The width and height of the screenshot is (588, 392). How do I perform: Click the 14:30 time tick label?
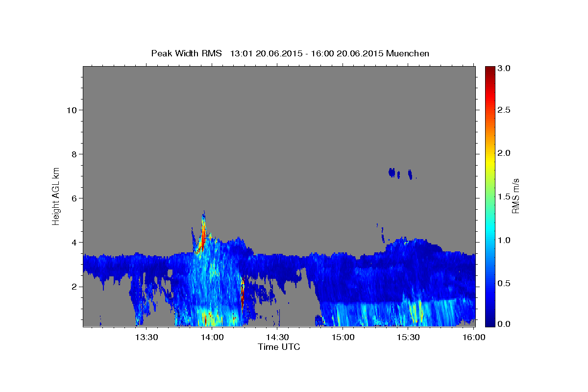(x=277, y=337)
